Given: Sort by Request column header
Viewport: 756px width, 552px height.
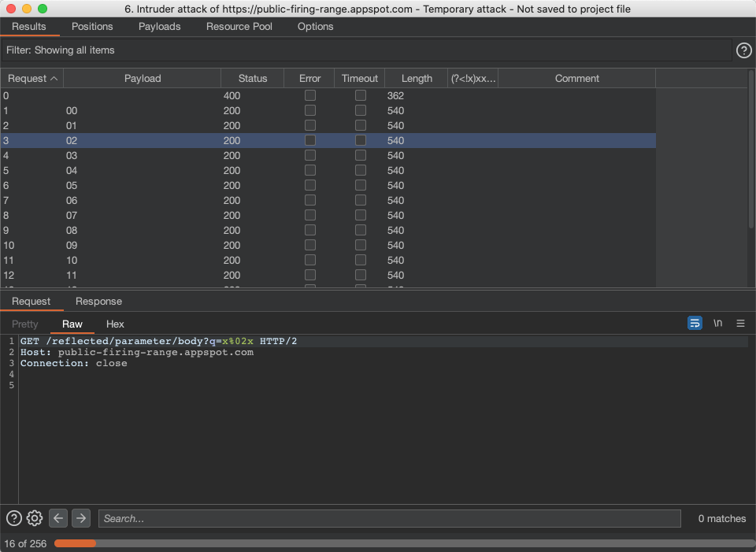Looking at the screenshot, I should (x=32, y=79).
